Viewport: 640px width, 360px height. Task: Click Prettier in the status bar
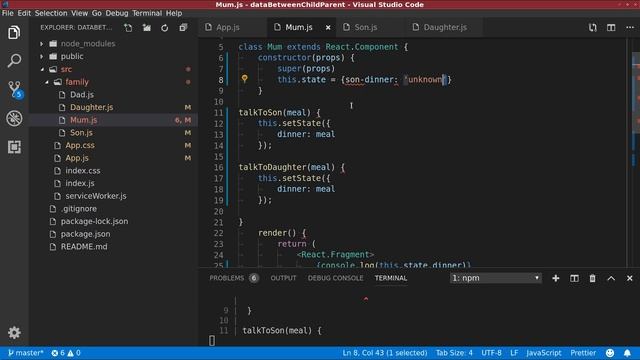[x=583, y=353]
